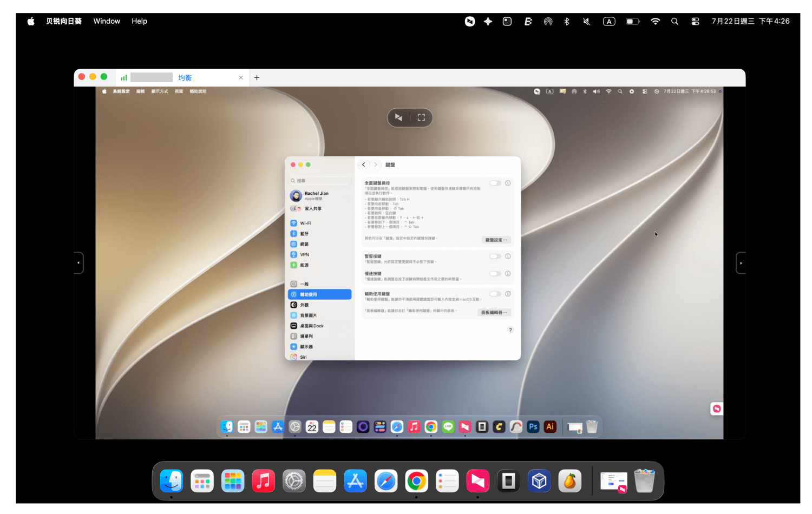Image resolution: width=812 pixels, height=514 pixels.
Task: Click the question mark help button
Action: click(510, 330)
